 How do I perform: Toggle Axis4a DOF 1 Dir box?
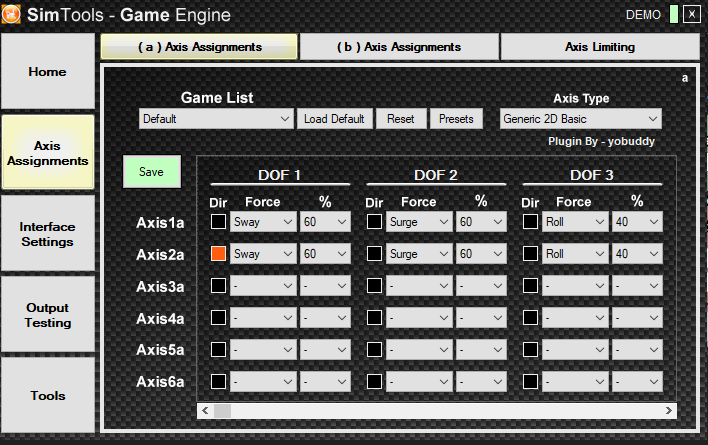219,318
